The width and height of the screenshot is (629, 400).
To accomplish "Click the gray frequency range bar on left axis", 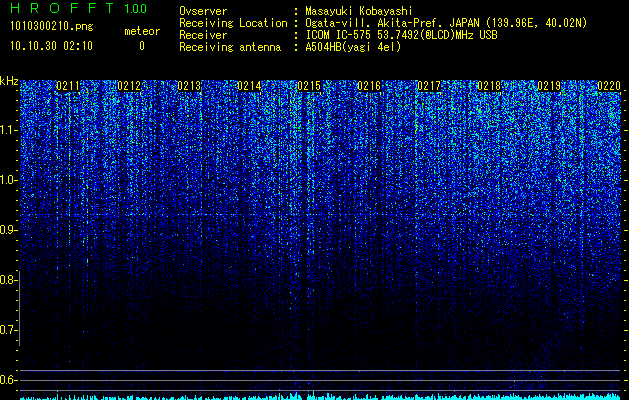I will click(x=19, y=308).
